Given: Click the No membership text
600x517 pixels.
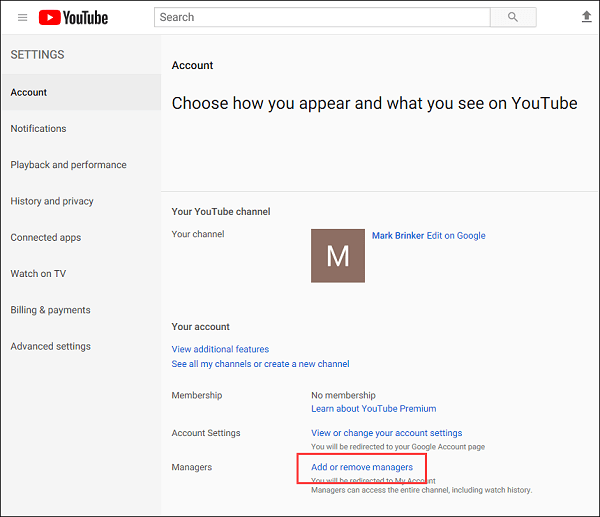Looking at the screenshot, I should [343, 395].
